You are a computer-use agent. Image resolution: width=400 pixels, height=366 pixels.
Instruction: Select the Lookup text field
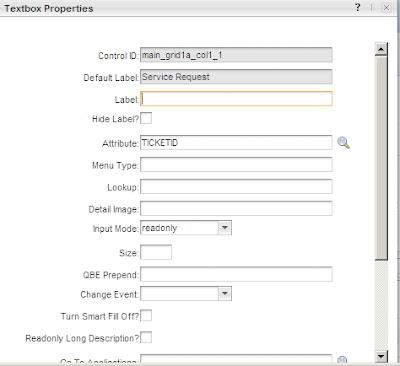[236, 187]
